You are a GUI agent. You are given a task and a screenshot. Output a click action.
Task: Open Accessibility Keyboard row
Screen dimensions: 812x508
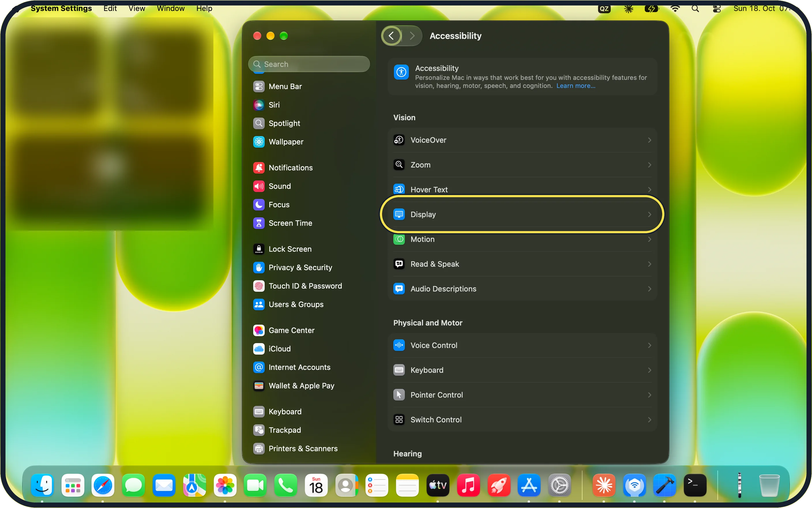coord(522,370)
